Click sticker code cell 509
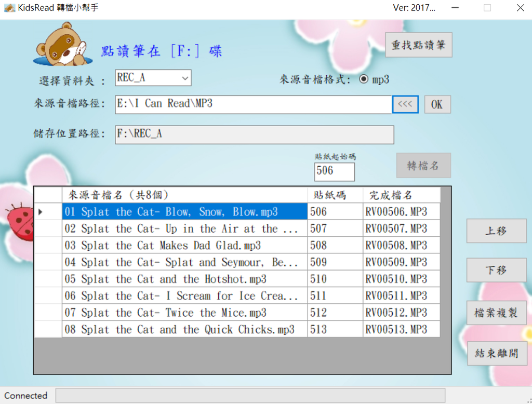532x404 pixels. (x=335, y=262)
